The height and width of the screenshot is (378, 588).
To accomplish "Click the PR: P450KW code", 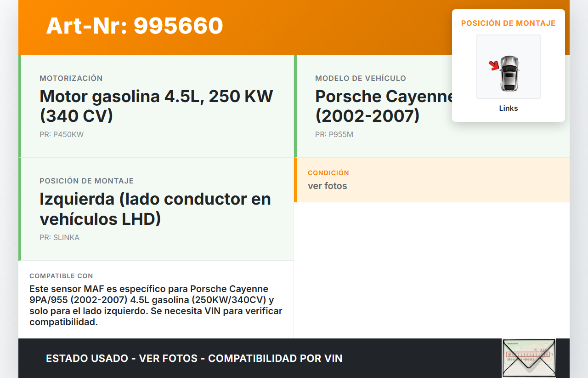I will (62, 135).
